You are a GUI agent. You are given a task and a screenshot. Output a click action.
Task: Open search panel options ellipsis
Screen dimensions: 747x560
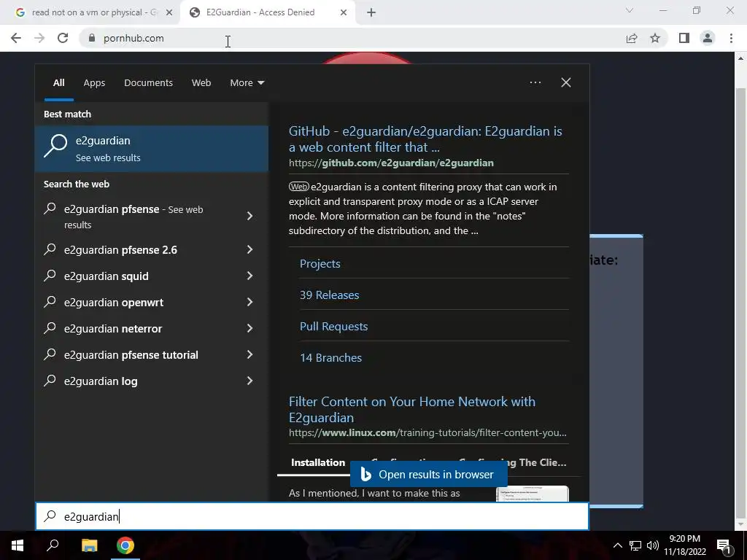point(535,82)
